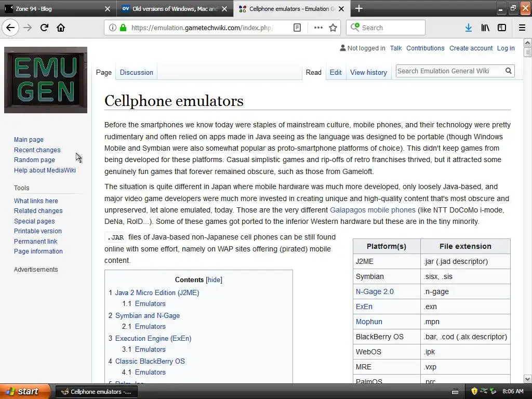Viewport: 532px width, 399px height.
Task: Open Help about MediaWiki
Action: [45, 170]
